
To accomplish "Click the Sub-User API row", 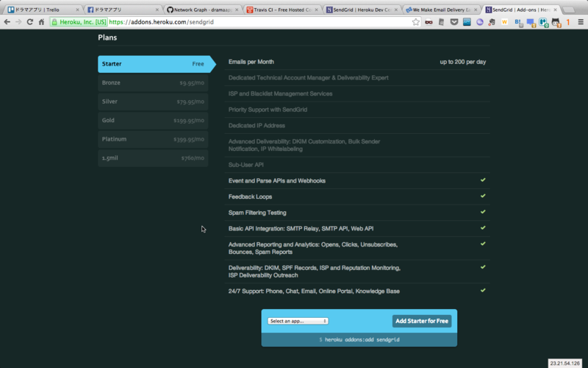I will pyautogui.click(x=357, y=165).
